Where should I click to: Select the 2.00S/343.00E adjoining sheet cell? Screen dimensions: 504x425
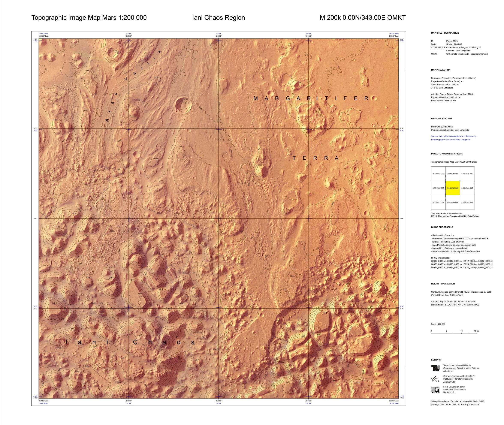coord(453,202)
